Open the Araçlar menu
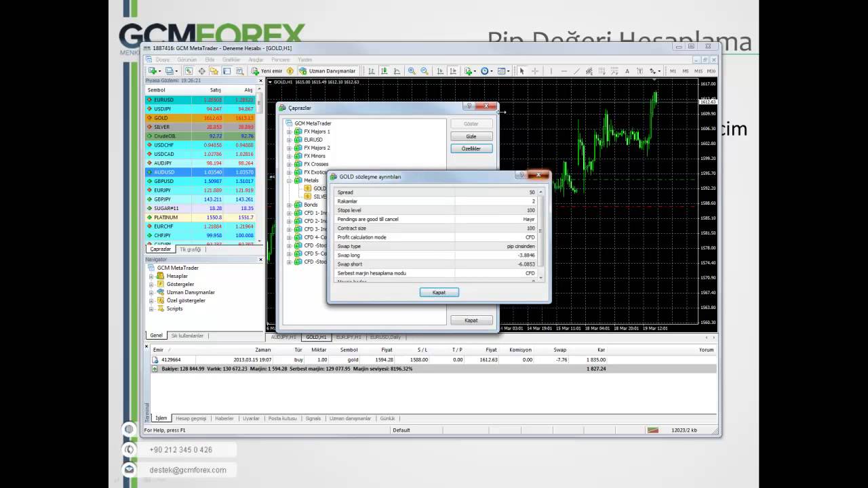Image resolution: width=868 pixels, height=488 pixels. (256, 60)
